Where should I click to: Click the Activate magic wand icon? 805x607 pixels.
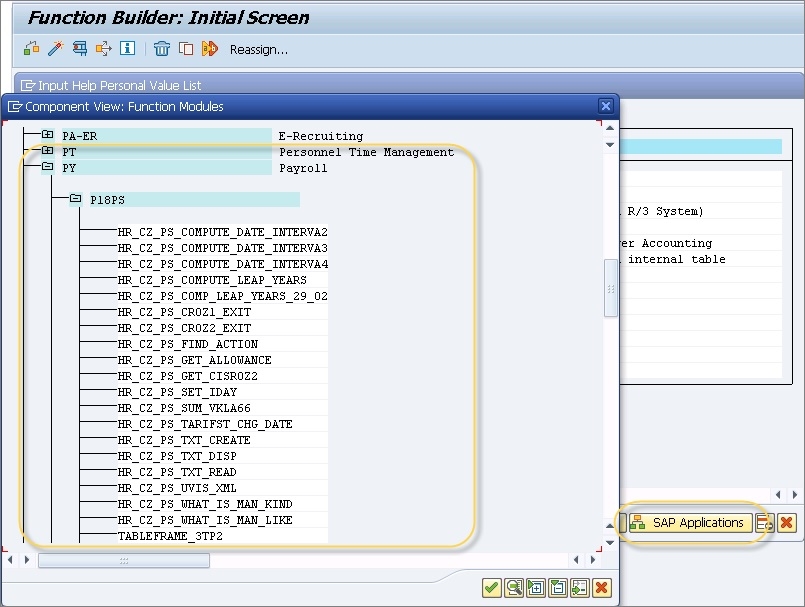[56, 49]
